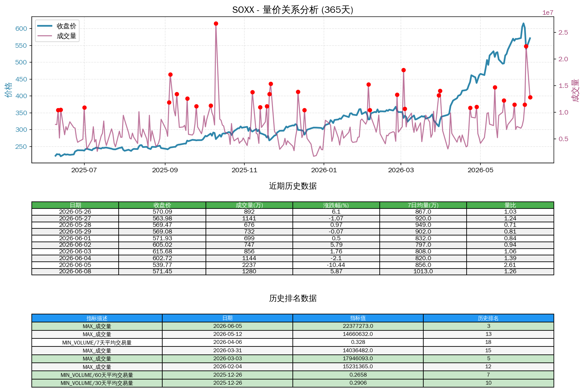Click volume axis tick 2.5

point(563,32)
